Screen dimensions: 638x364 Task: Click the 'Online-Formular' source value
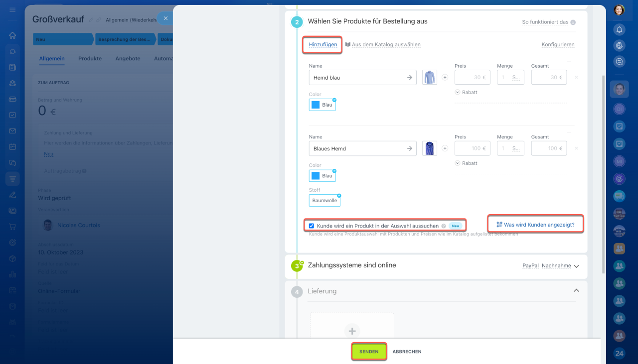[59, 291]
